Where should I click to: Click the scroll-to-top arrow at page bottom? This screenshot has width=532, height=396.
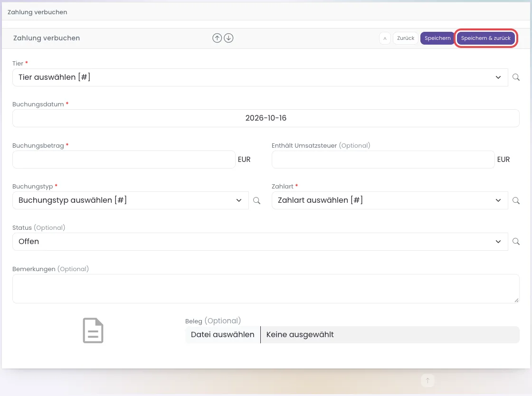tap(427, 380)
